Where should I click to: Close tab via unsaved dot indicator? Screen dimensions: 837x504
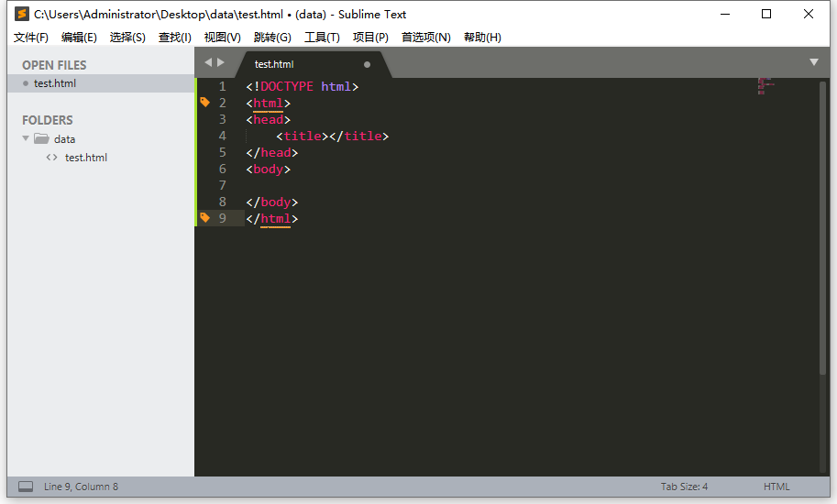click(x=367, y=64)
